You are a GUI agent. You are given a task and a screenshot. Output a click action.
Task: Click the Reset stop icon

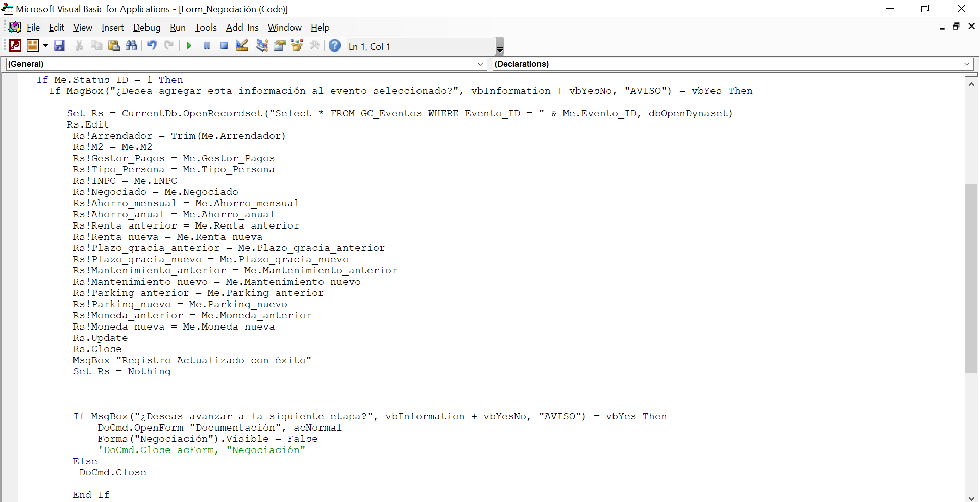click(224, 46)
